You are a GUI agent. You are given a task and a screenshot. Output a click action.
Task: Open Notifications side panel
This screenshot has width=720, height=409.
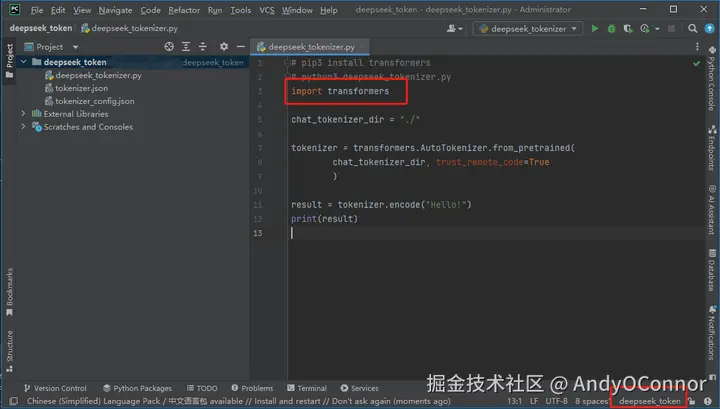(711, 333)
